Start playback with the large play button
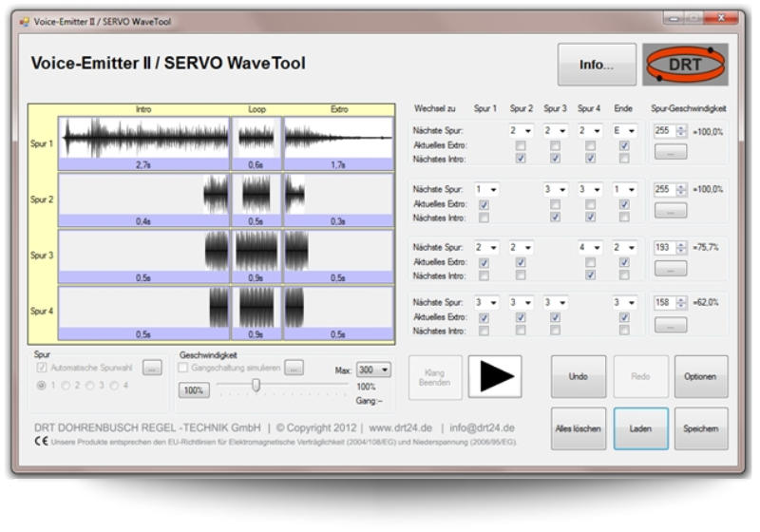 click(494, 376)
